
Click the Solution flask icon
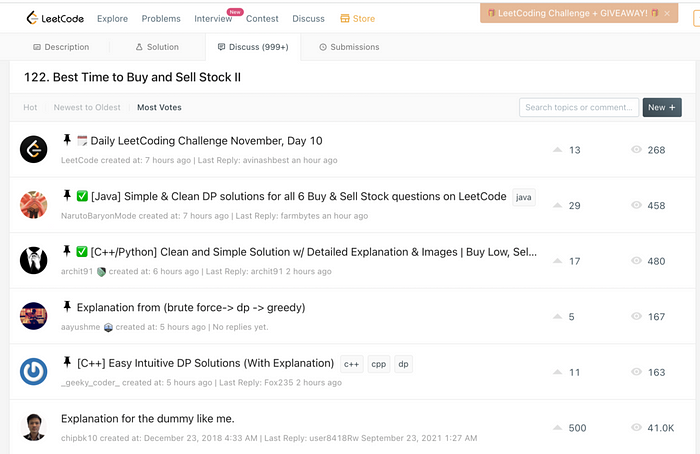point(139,47)
